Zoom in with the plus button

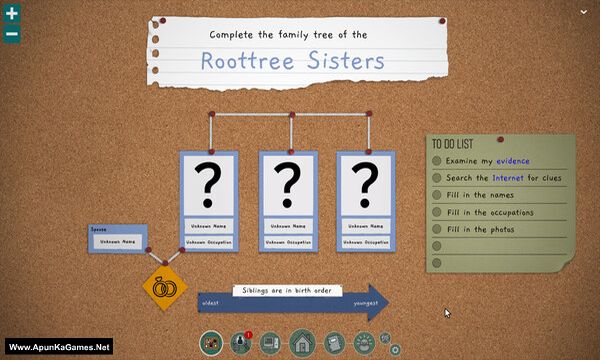[11, 13]
